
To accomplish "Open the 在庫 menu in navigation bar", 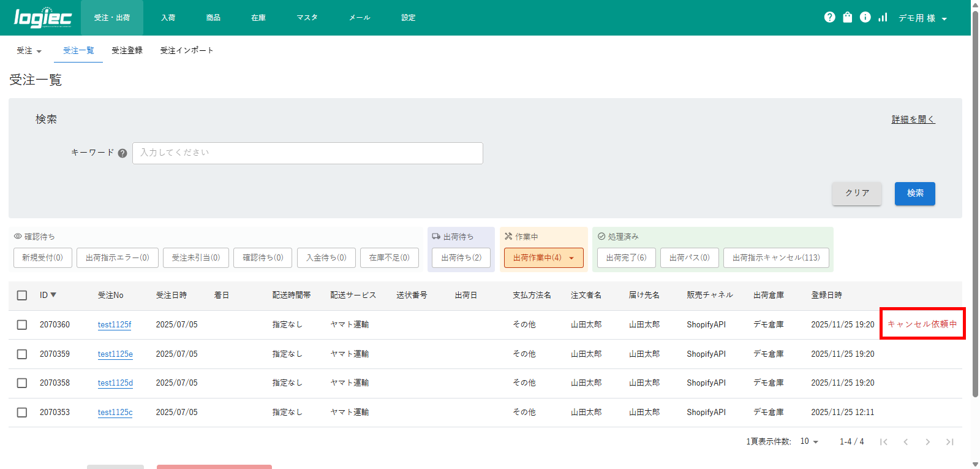I will [x=258, y=18].
